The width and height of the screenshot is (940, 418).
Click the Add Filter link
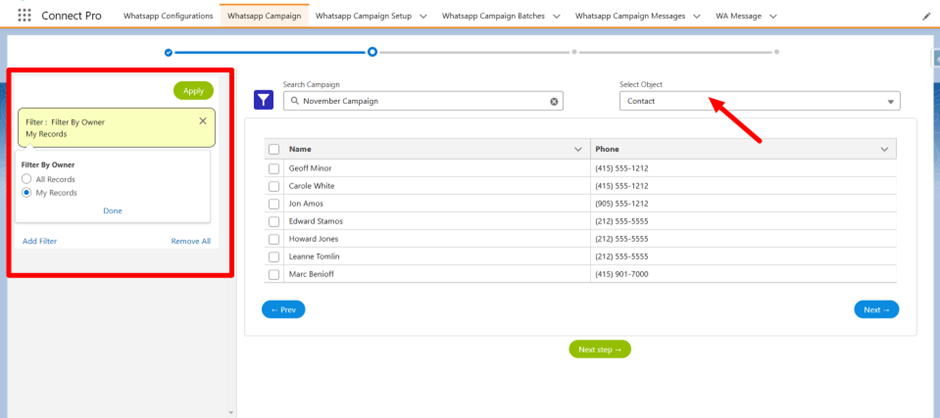pos(40,241)
